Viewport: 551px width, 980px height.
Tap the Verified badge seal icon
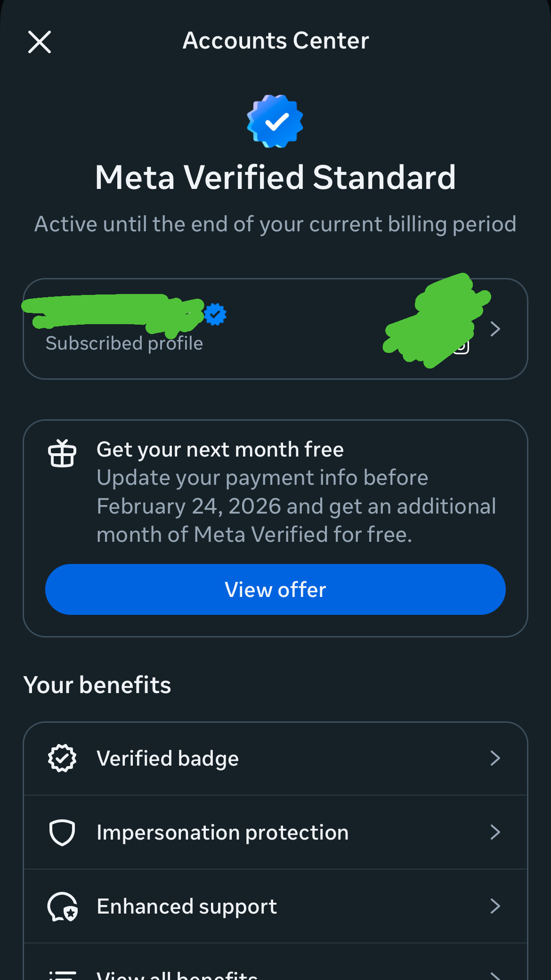(x=62, y=758)
